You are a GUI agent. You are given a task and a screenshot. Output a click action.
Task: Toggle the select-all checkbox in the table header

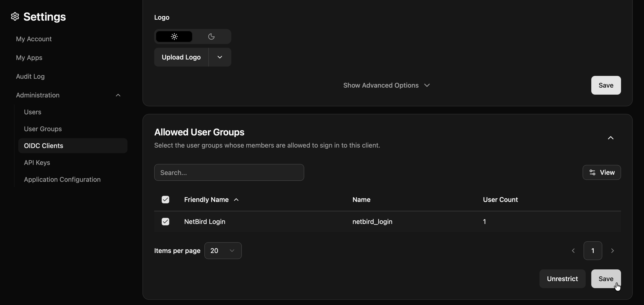(165, 199)
